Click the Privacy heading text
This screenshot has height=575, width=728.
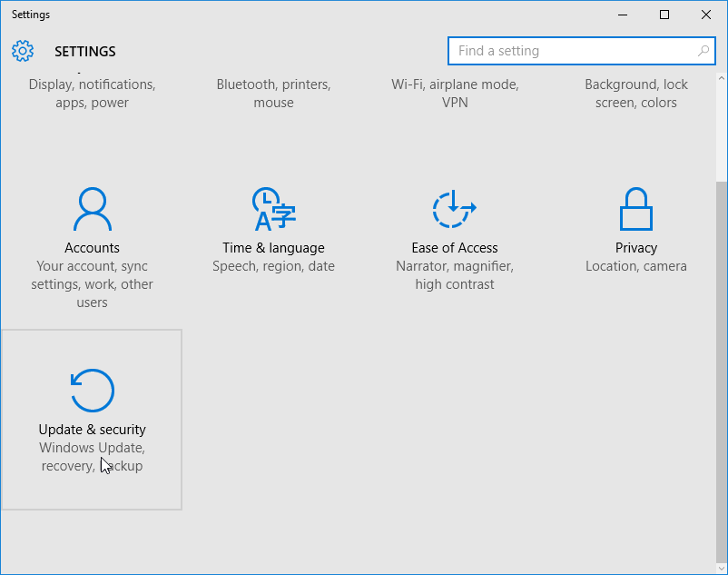coord(635,247)
